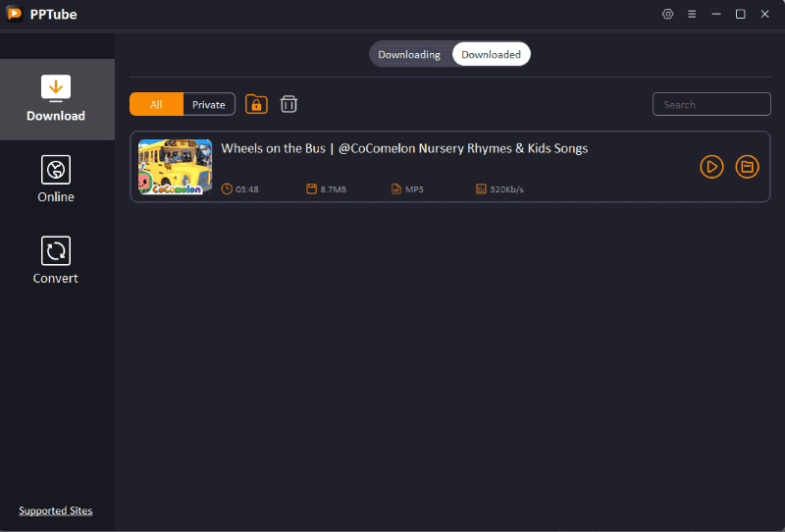Image resolution: width=785 pixels, height=532 pixels.
Task: Open the hamburger menu
Action: [x=692, y=14]
